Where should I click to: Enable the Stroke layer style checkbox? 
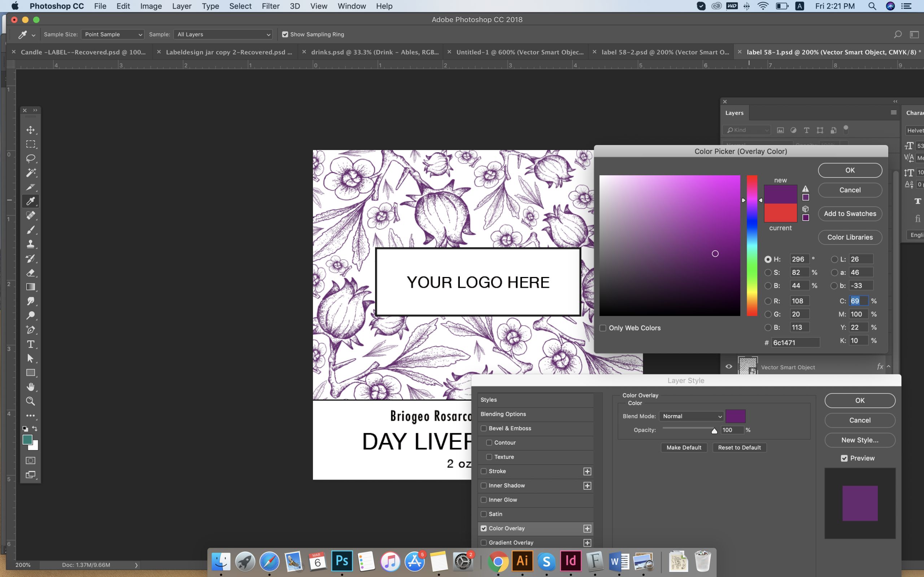484,471
